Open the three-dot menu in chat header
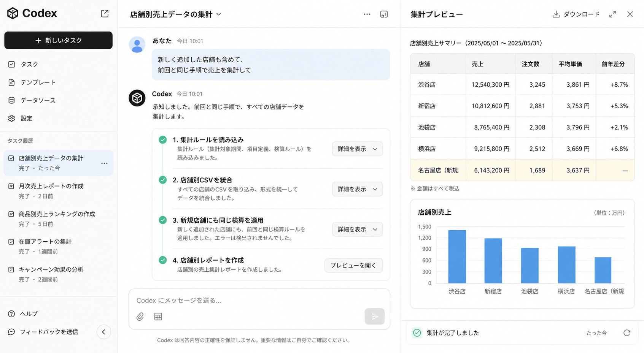644x353 pixels. 367,14
